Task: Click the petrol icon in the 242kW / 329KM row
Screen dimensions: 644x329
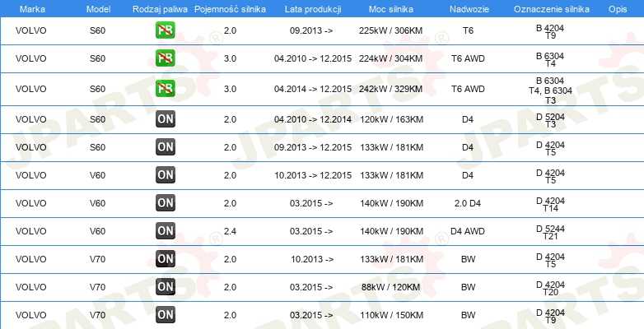Action: (165, 89)
